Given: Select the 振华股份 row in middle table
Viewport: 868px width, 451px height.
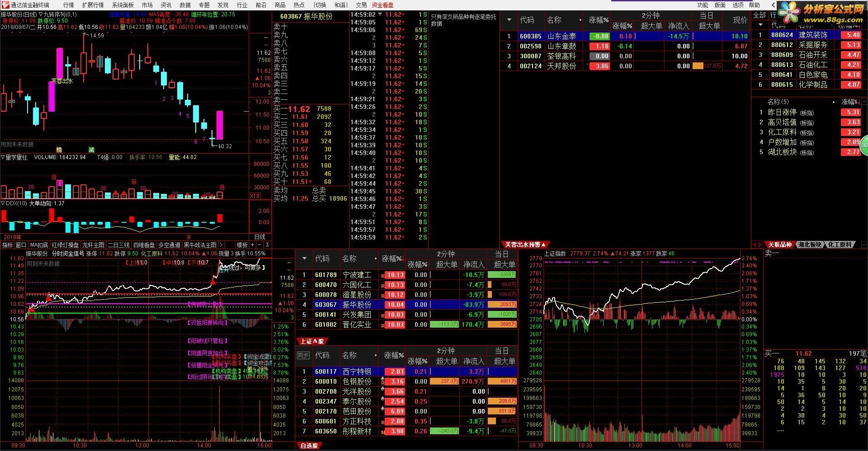Looking at the screenshot, I should (x=406, y=305).
